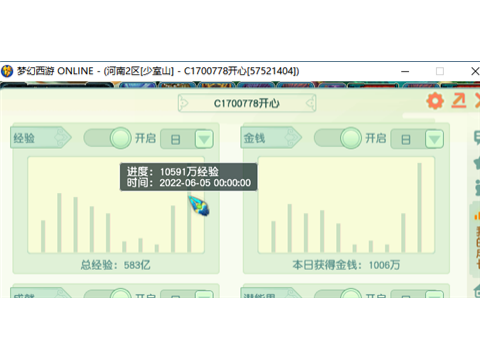
Task: Click the orange share arrow icon
Action: (x=459, y=101)
